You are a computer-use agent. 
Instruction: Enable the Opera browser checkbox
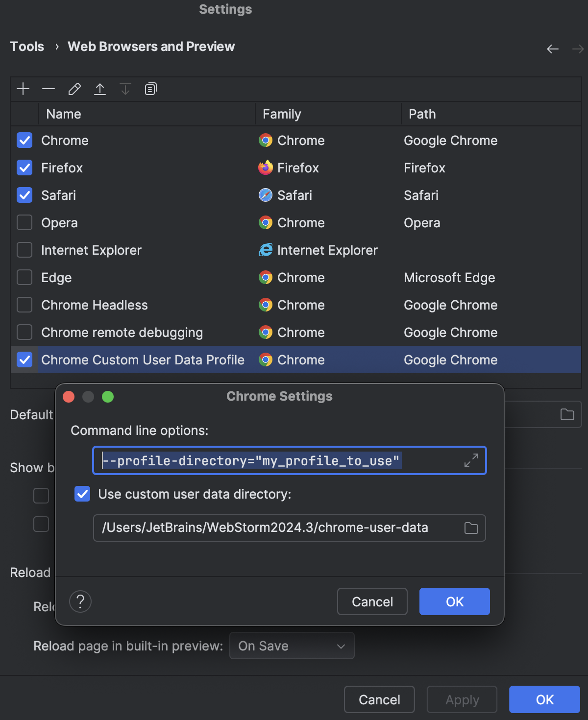[24, 222]
